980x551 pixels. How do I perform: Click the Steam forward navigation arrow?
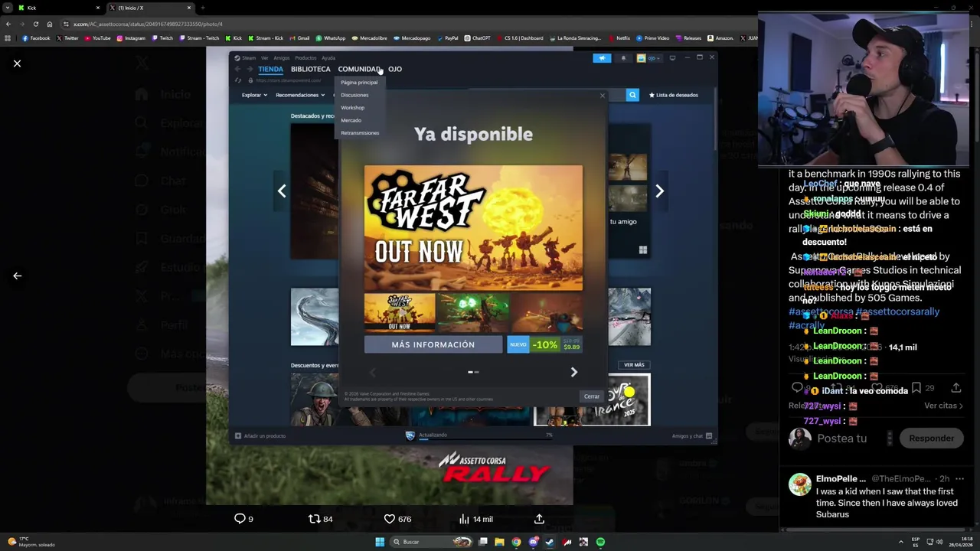(249, 69)
